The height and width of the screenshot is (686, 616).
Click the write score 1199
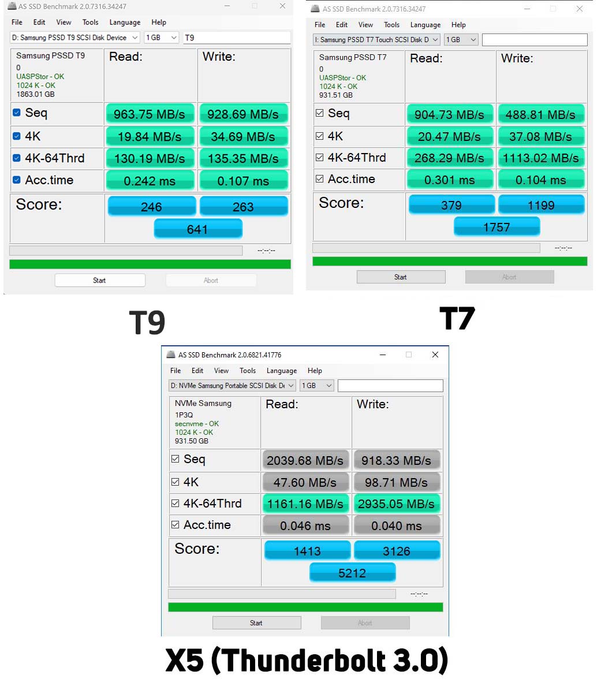click(541, 205)
